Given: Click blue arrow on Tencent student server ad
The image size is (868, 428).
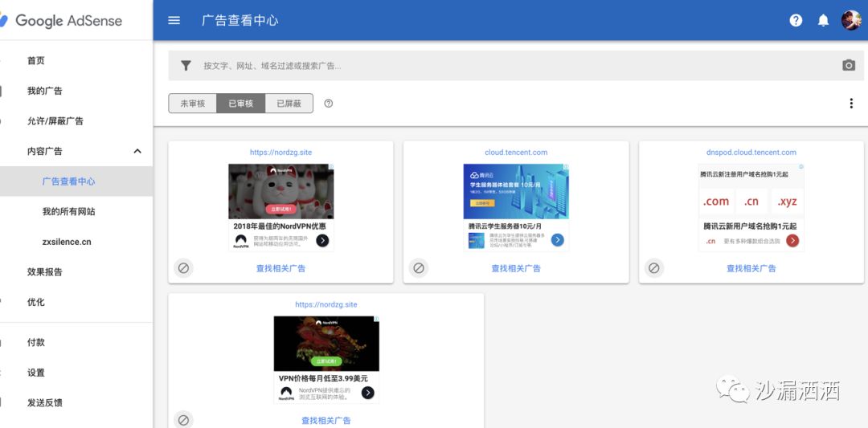Looking at the screenshot, I should 558,240.
